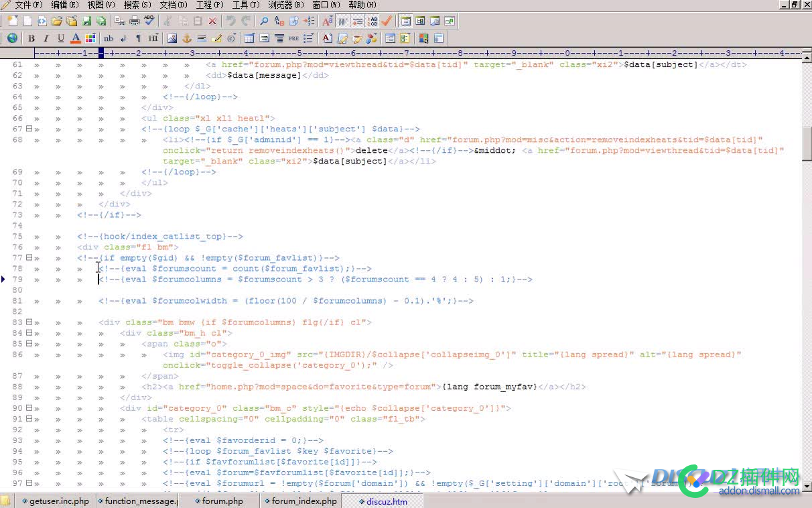Image resolution: width=812 pixels, height=508 pixels.
Task: Collapse the code fold at line 90
Action: [x=29, y=408]
